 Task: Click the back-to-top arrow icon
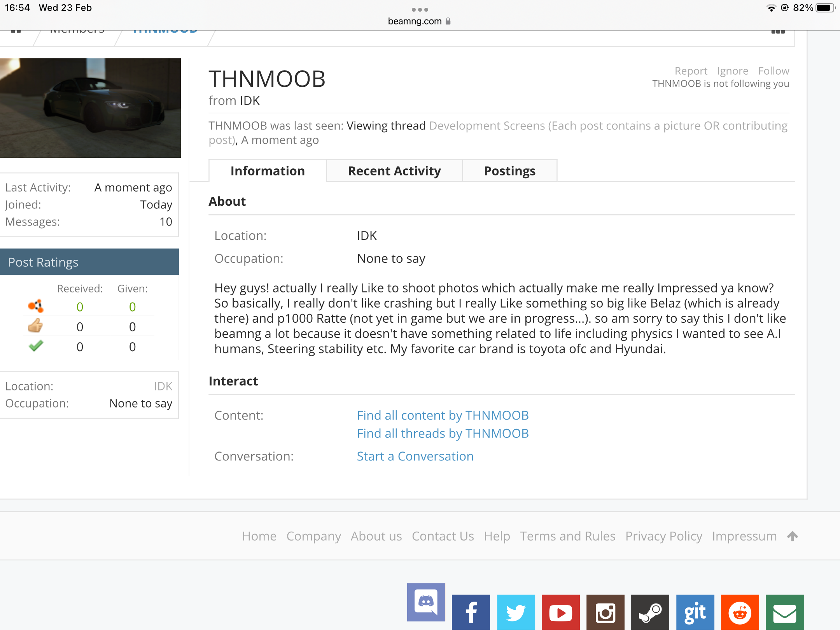click(792, 536)
